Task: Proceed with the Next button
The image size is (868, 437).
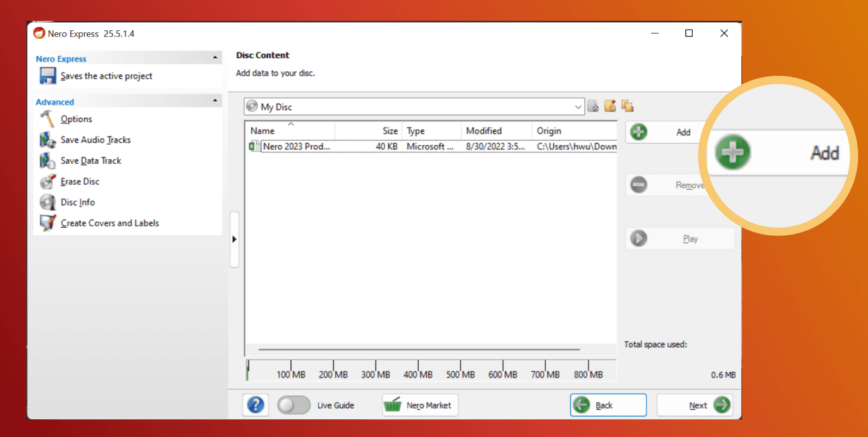Action: [694, 405]
